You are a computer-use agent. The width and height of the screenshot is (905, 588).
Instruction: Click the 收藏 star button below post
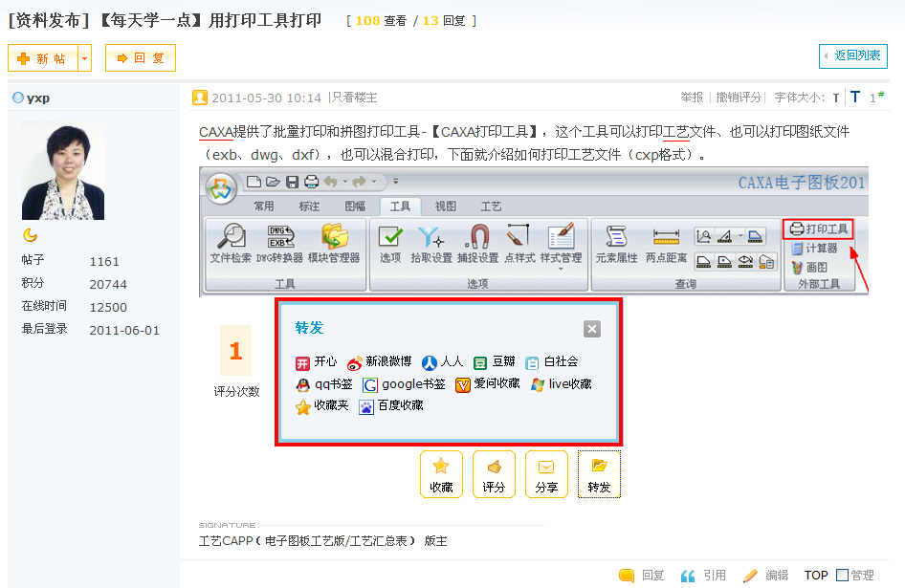tap(442, 474)
